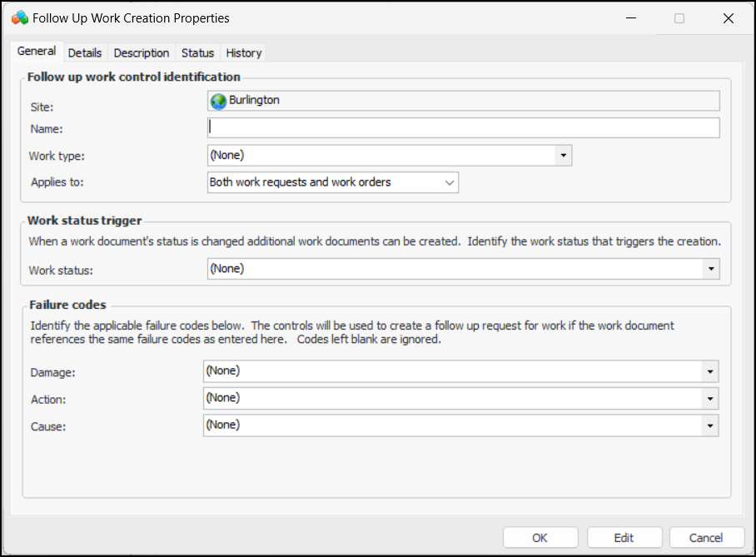Expand the Action failure code dropdown
Image resolution: width=756 pixels, height=557 pixels.
coord(710,399)
